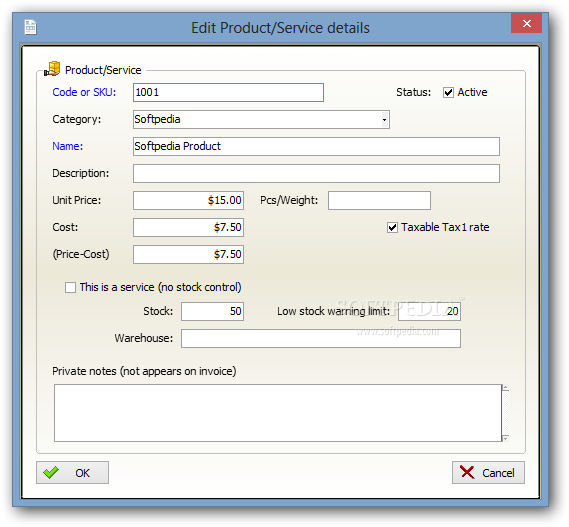
Task: Click the 'Low stock warning limit:' label
Action: pos(333,311)
